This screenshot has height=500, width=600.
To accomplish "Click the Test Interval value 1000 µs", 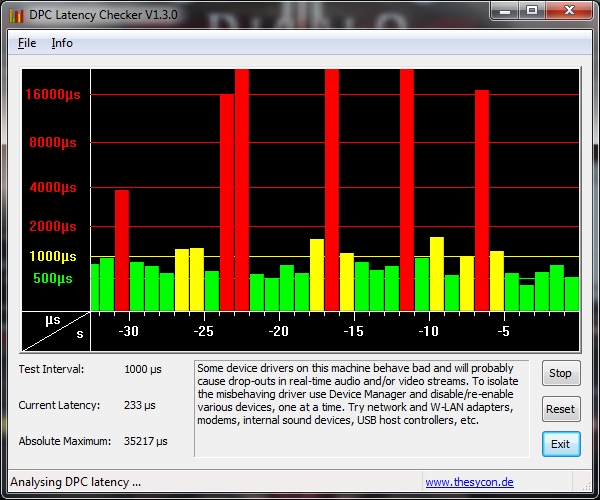I will point(143,370).
